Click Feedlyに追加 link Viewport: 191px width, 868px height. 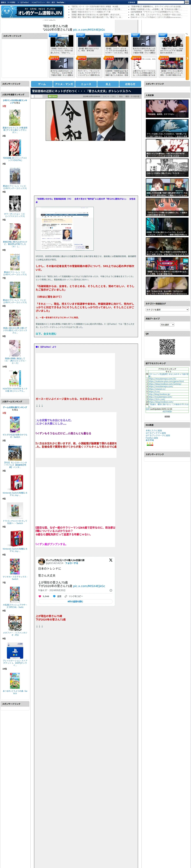coord(152,438)
